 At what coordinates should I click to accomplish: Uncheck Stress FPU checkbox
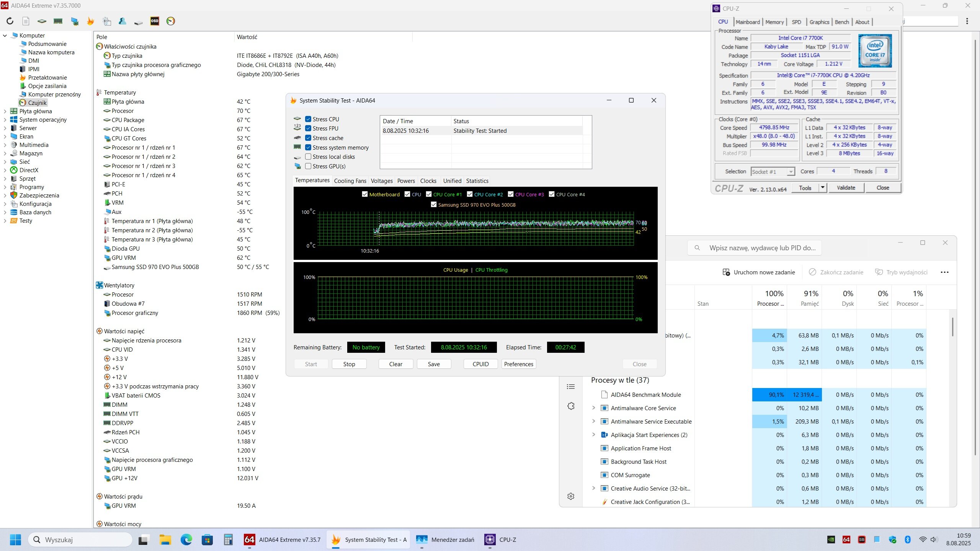click(308, 128)
